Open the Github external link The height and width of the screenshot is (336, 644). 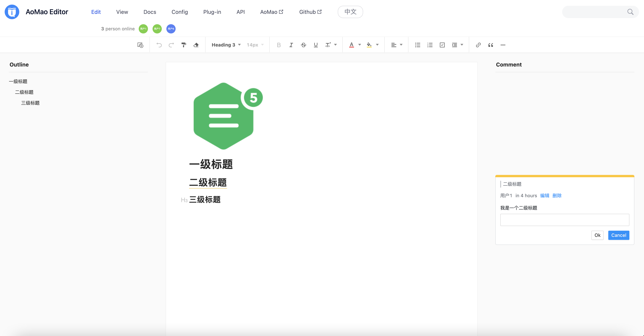(x=310, y=12)
